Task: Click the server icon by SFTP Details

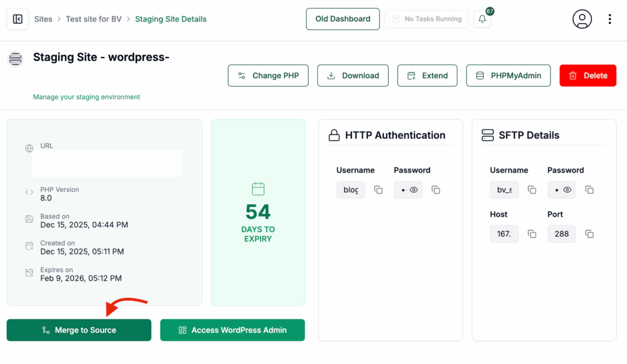Action: [487, 135]
